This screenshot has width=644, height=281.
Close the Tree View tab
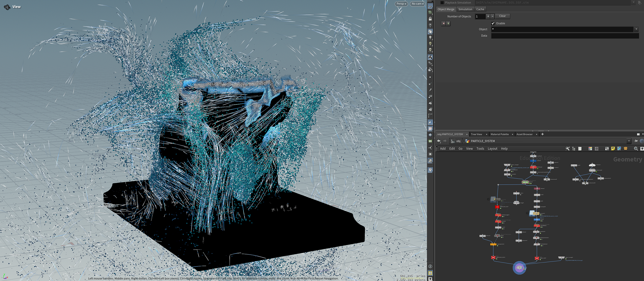pyautogui.click(x=487, y=134)
